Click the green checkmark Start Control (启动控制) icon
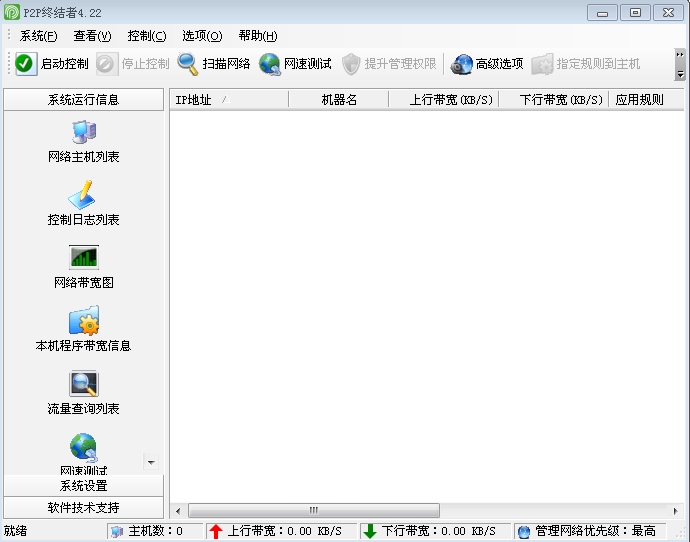Viewport: 690px width, 542px height. (26, 64)
